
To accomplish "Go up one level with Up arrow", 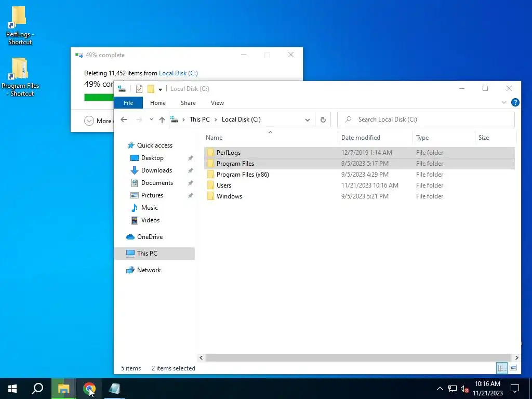I will click(x=162, y=119).
